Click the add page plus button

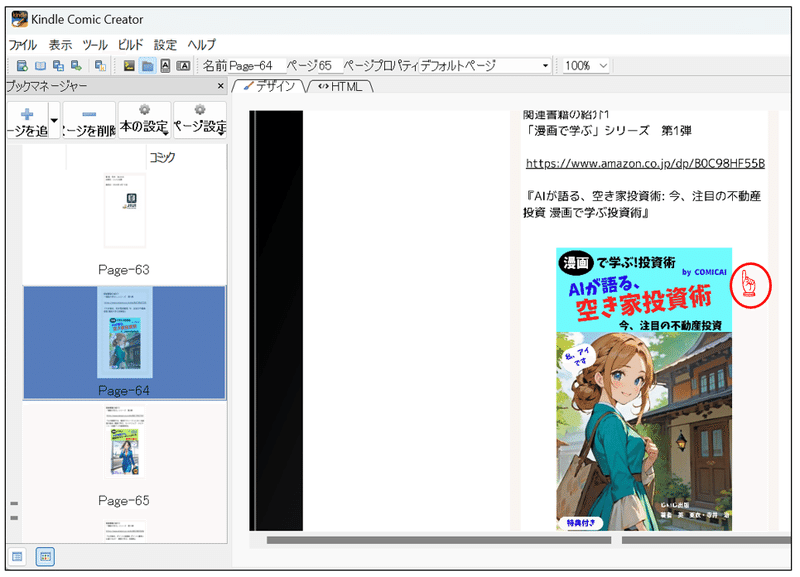click(28, 120)
